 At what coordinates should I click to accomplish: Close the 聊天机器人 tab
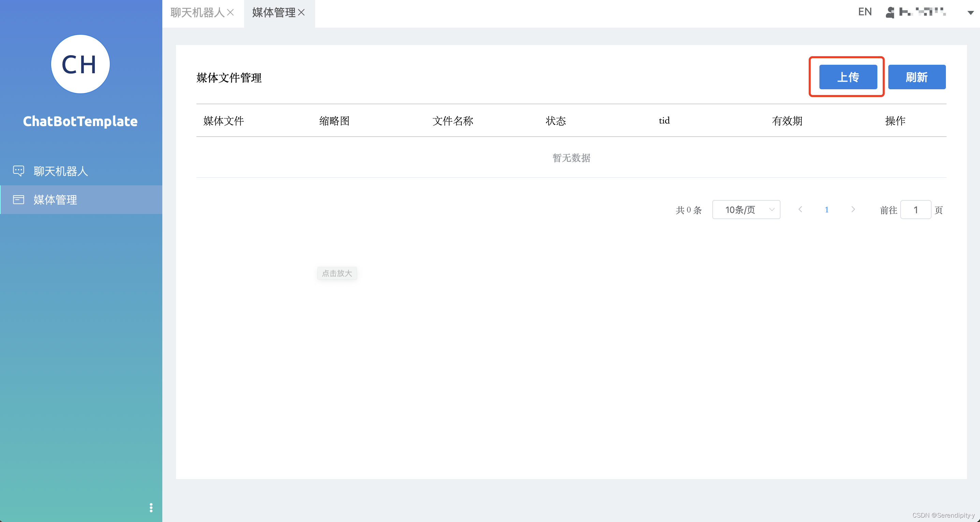[230, 13]
